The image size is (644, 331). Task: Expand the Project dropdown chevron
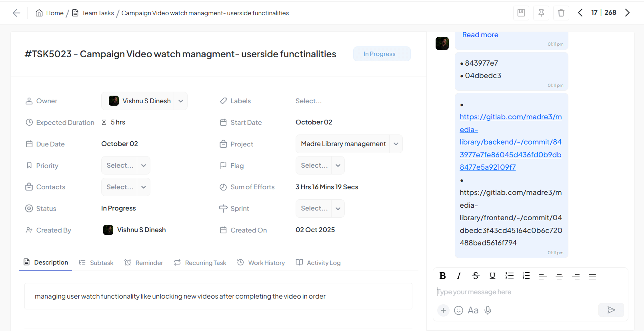[396, 144]
